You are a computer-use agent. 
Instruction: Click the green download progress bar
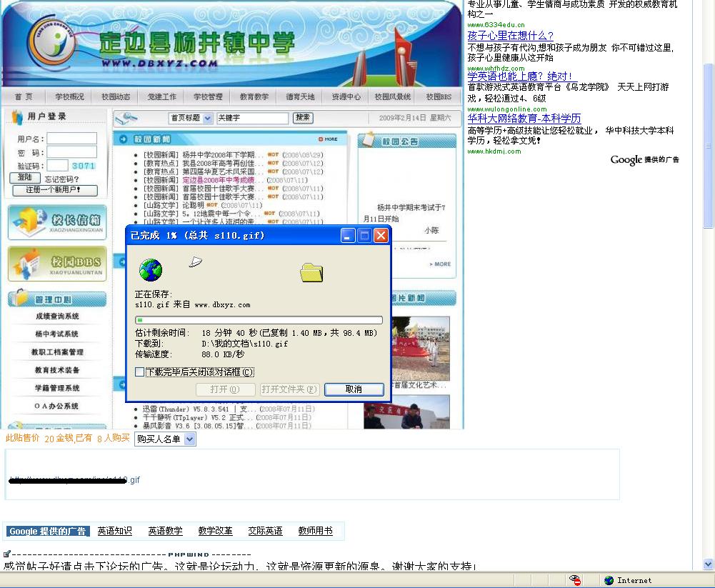click(259, 321)
